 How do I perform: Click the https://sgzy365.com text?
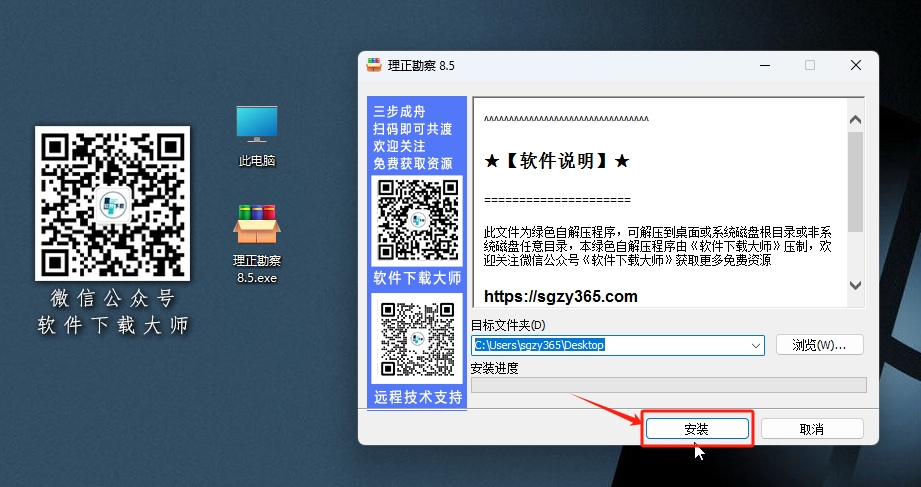click(x=560, y=296)
